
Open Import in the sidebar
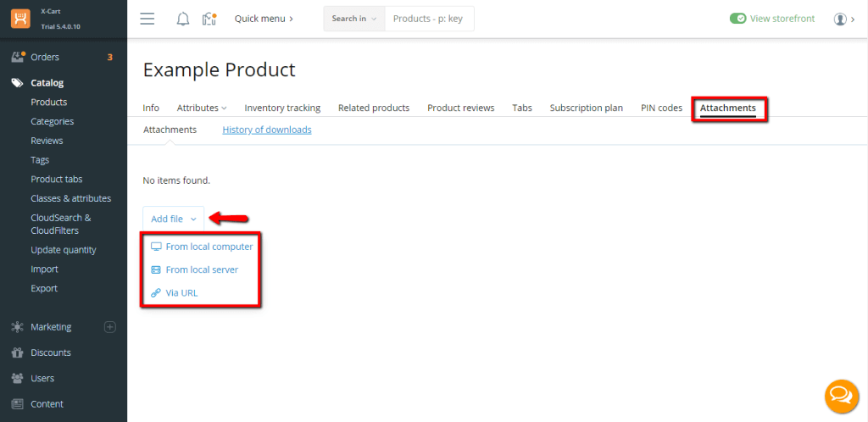tap(44, 269)
